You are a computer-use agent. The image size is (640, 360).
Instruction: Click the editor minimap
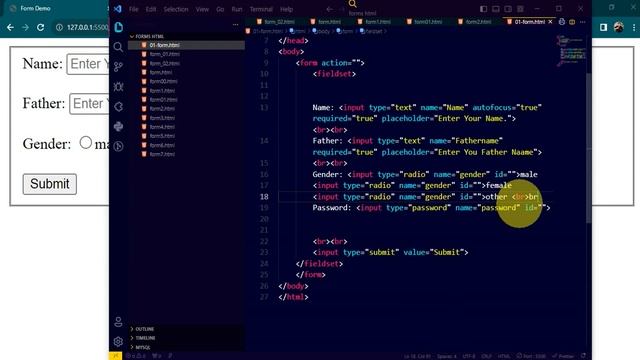pyautogui.click(x=571, y=51)
